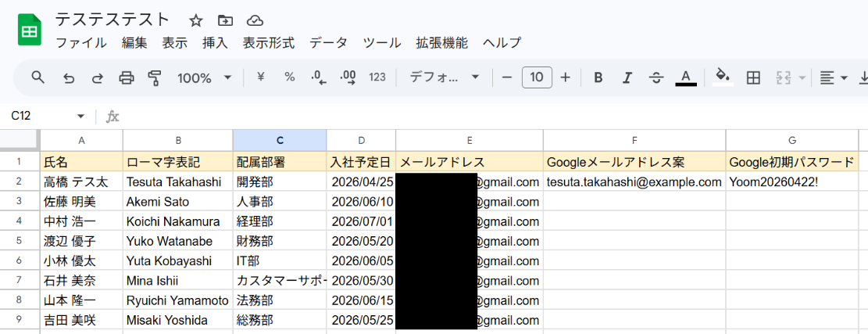Open the 編集 menu

[135, 43]
